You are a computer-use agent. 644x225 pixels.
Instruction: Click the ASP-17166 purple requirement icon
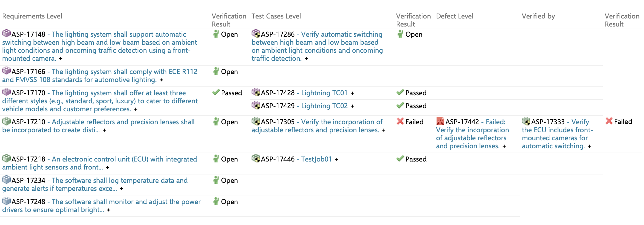tap(6, 71)
